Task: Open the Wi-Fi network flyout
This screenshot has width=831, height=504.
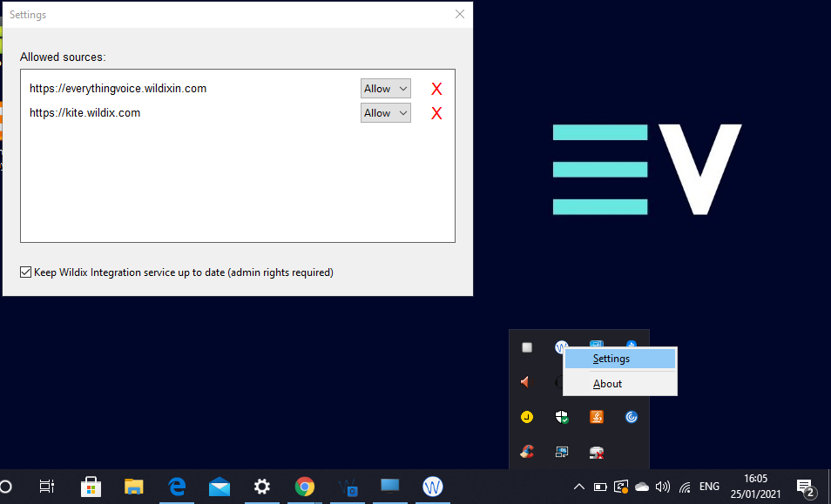Action: 685,487
